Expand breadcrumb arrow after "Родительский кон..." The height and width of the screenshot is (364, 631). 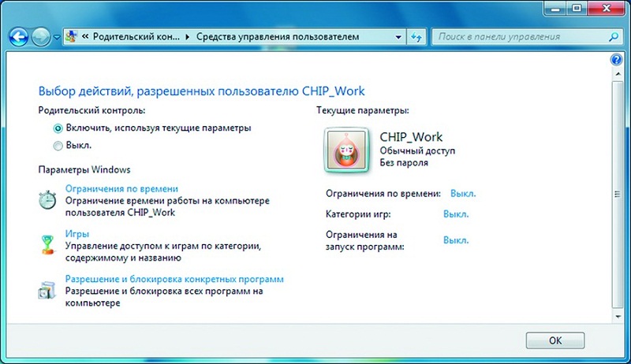188,37
